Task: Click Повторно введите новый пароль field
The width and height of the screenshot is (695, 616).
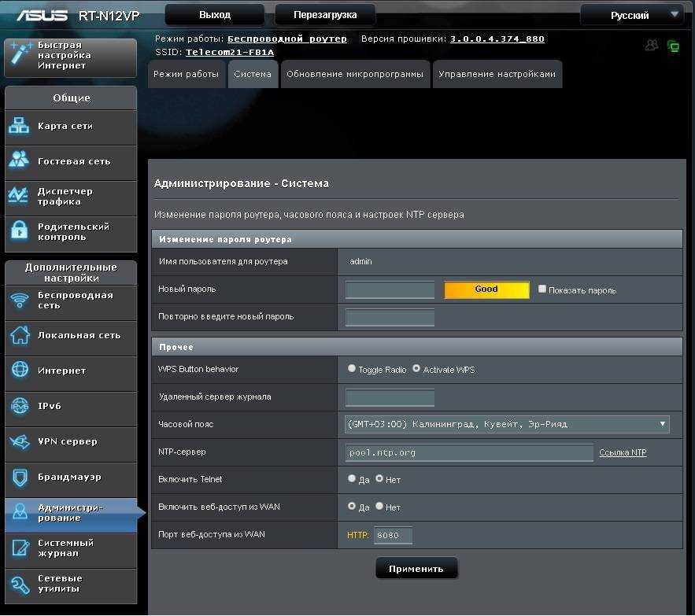Action: pyautogui.click(x=390, y=317)
